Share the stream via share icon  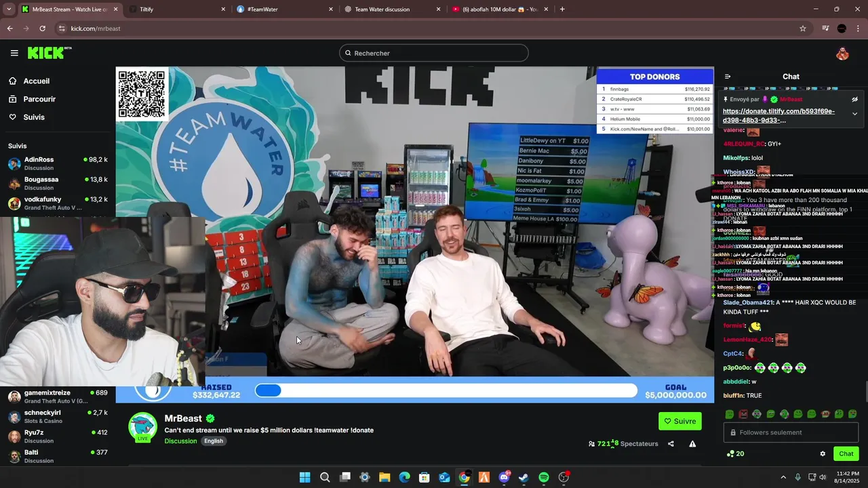coord(671,444)
